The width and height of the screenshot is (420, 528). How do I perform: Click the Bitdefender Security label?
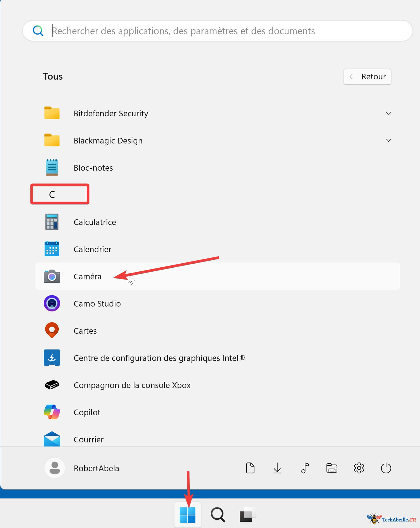click(111, 113)
